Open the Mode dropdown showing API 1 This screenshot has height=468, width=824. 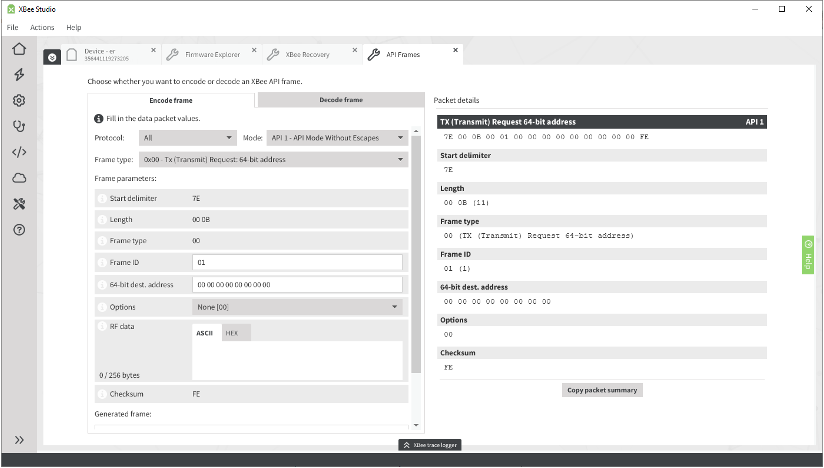tap(337, 138)
